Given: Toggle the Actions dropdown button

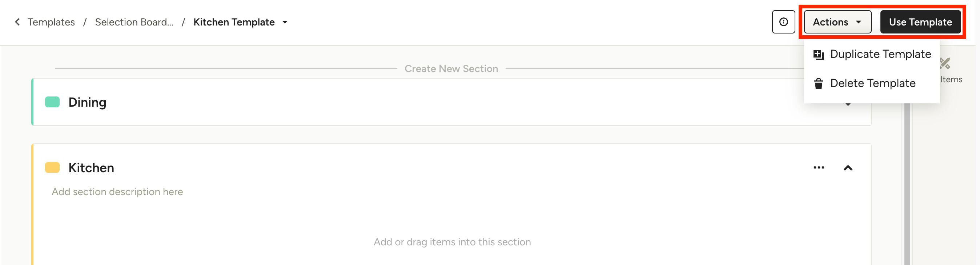Looking at the screenshot, I should (838, 22).
